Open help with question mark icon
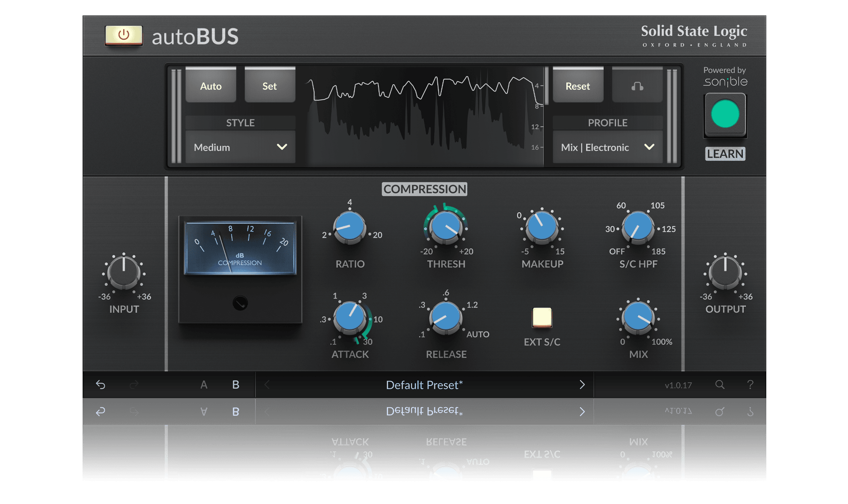848x504 pixels. [x=750, y=385]
